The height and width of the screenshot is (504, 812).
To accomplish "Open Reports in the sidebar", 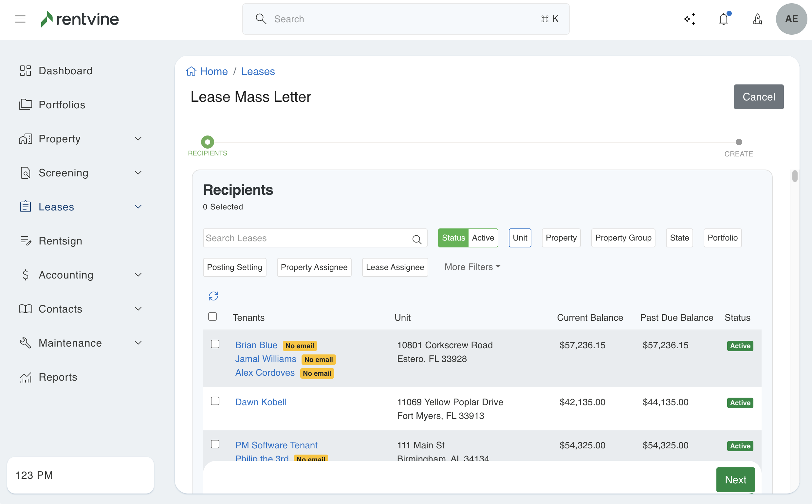I will point(58,377).
